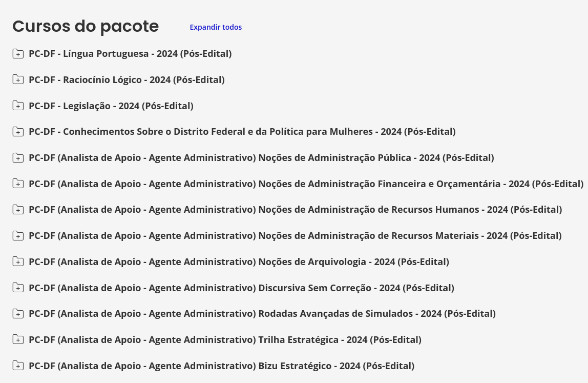Select Conhecimentos Sobre o Distrito Federal course title

tap(242, 132)
